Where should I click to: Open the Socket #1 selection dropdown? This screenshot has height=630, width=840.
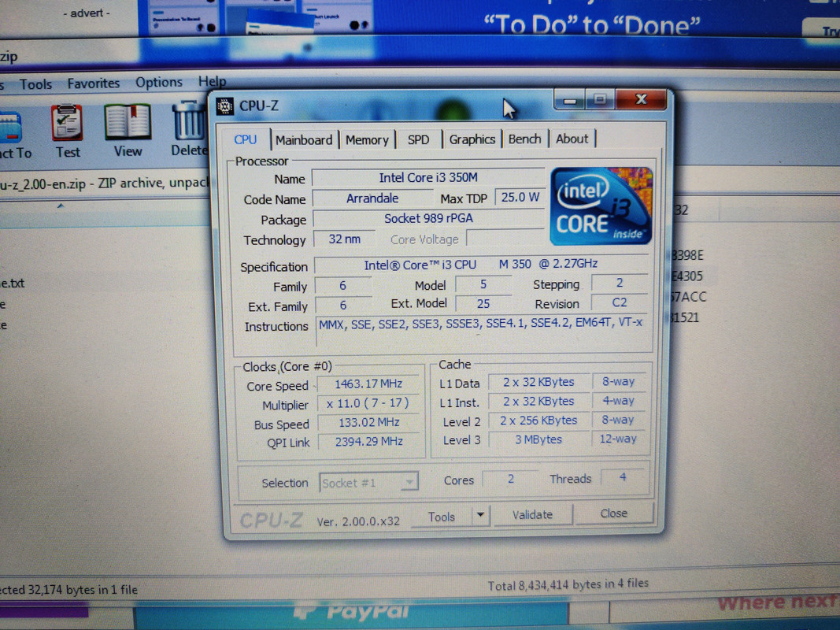[368, 483]
